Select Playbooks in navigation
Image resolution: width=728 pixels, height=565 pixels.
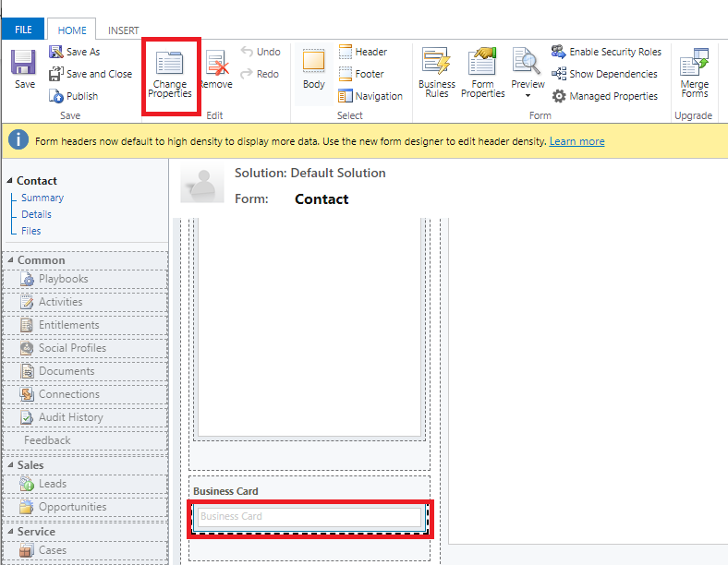pyautogui.click(x=85, y=279)
